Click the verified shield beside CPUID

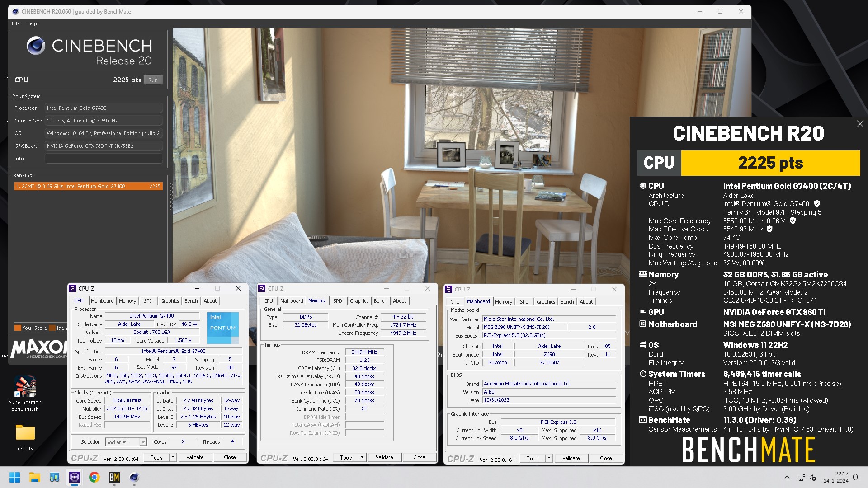(x=817, y=204)
